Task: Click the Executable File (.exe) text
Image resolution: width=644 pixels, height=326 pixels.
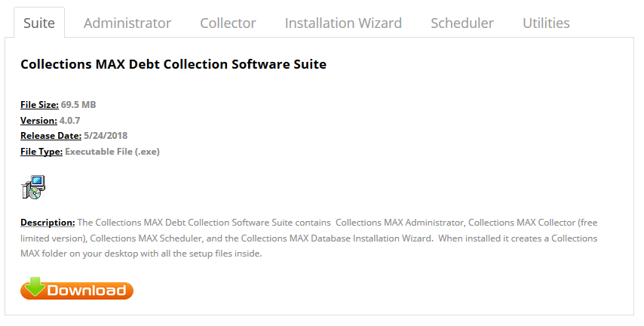Action: pos(112,152)
